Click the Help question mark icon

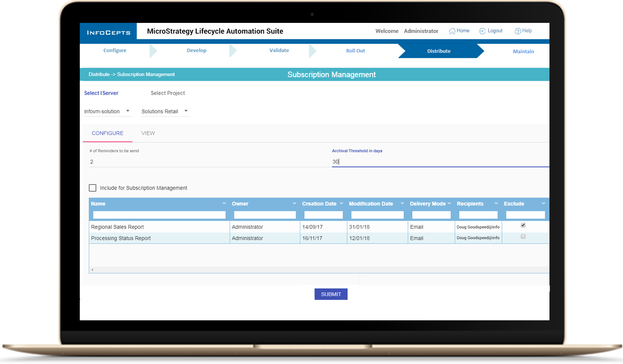[518, 31]
